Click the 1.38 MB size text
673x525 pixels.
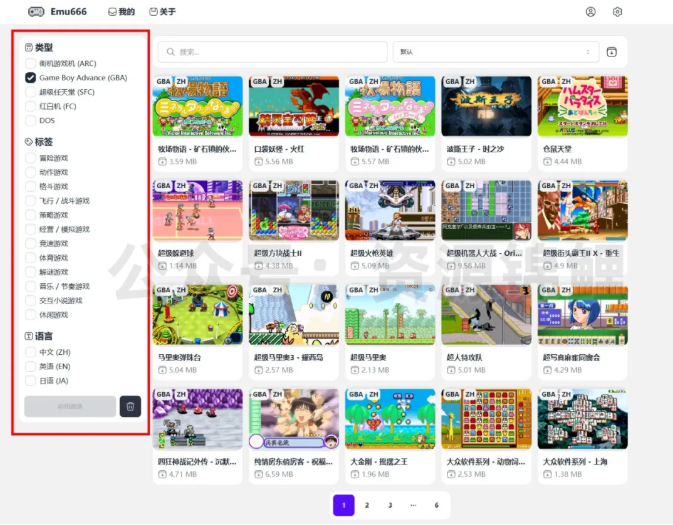[x=567, y=474]
